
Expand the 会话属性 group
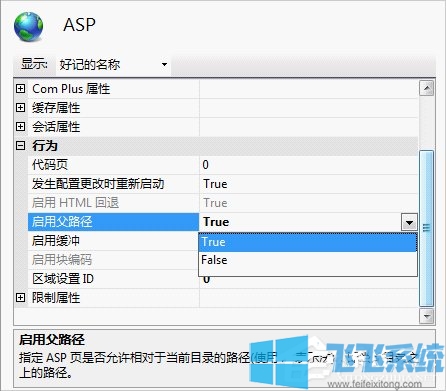pos(21,127)
